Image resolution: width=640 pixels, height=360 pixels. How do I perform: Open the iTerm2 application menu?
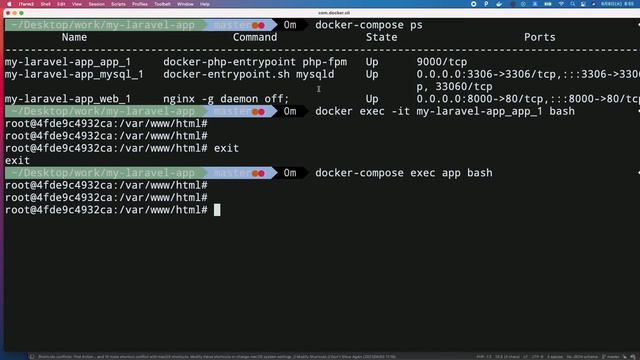[26, 4]
